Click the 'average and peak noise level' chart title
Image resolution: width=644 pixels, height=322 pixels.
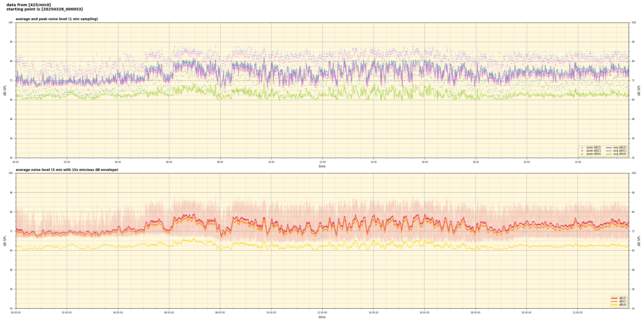tap(57, 19)
